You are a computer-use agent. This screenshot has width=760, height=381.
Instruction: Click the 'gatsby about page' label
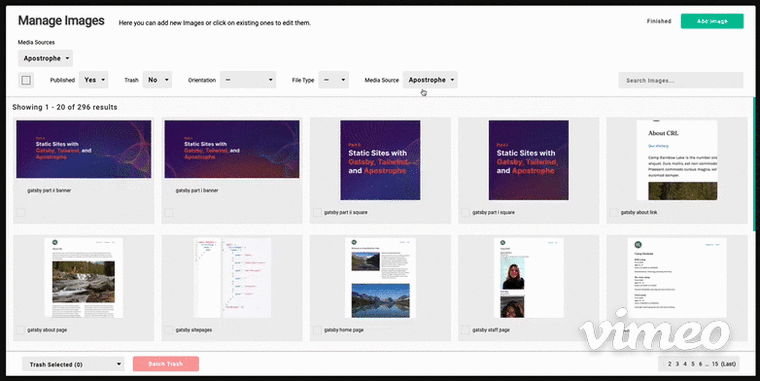[x=47, y=330]
